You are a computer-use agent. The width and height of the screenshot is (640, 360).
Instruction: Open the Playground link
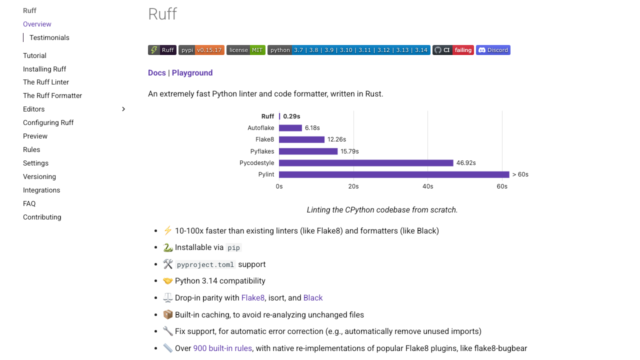[192, 73]
